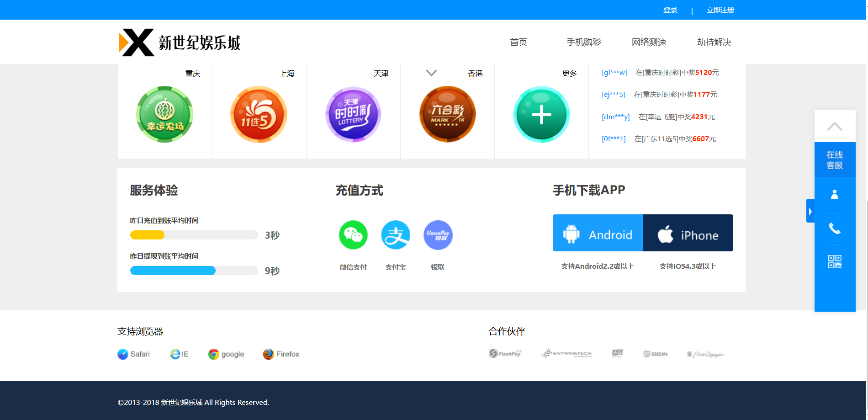Open the First Cagayan partner logo
The image size is (868, 420).
(705, 354)
